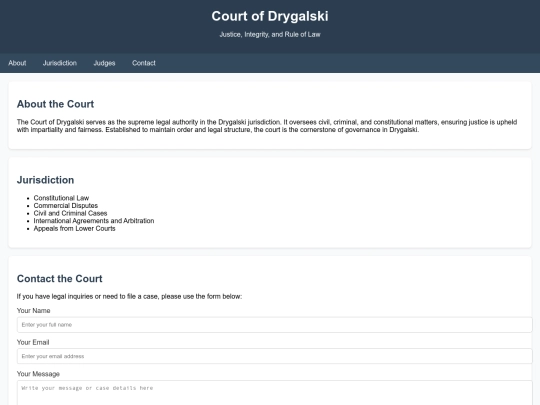Screen dimensions: 540x405
Task: Click the Your Email label
Action: [33, 342]
